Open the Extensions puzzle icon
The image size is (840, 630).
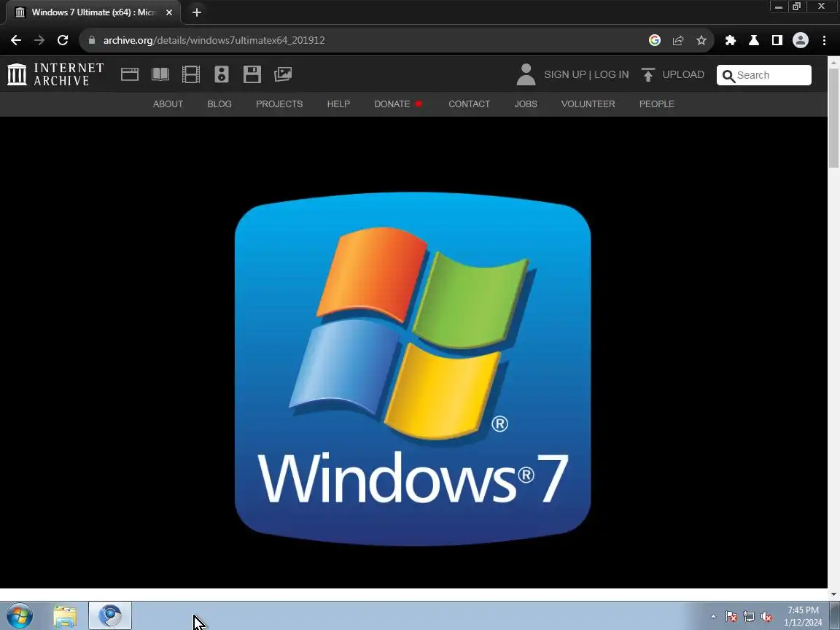point(730,40)
